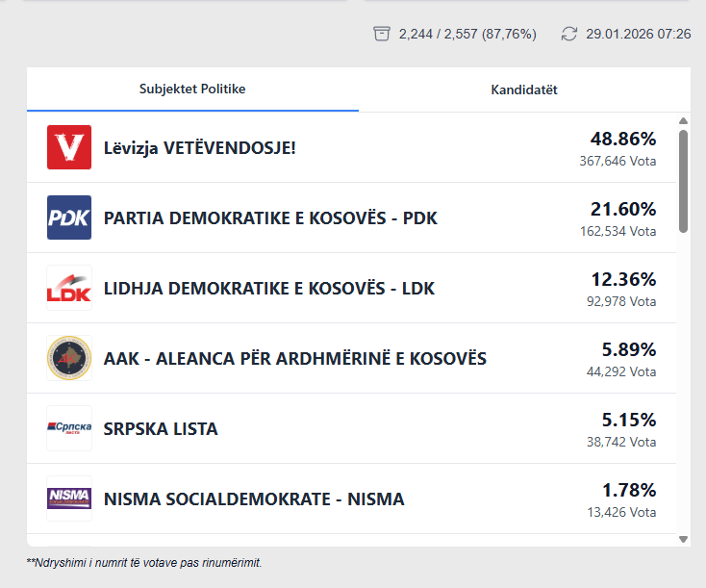Open AAK - ALEANCA PËR ARDHMËRINË entry
706x588 pixels.
[295, 359]
